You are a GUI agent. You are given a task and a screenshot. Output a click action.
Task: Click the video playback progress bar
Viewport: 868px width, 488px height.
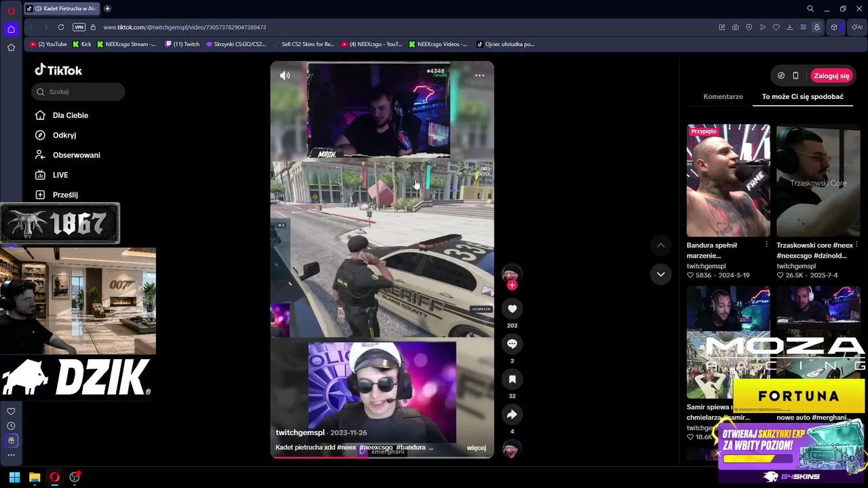(382, 457)
